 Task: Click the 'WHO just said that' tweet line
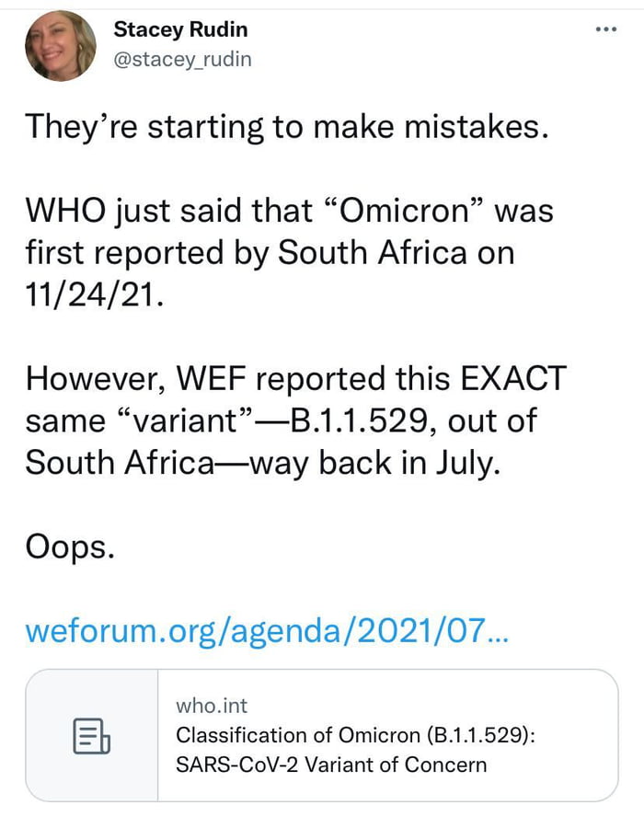click(171, 212)
